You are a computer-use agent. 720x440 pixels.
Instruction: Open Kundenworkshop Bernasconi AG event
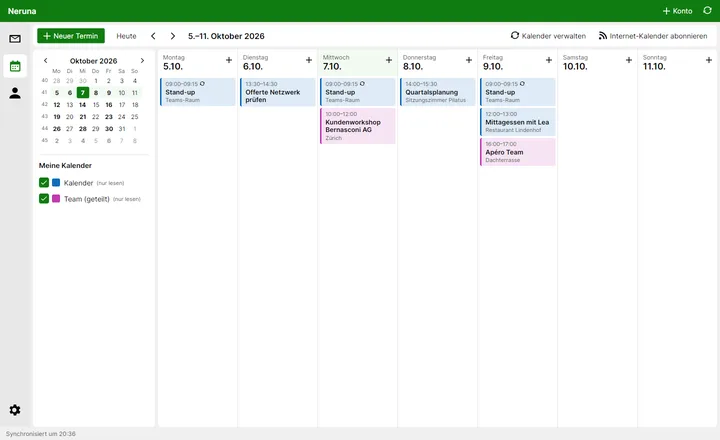pos(358,126)
